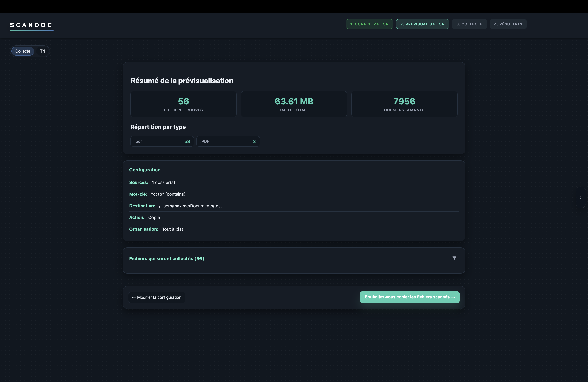Confirm copying the scanned files

coord(409,297)
